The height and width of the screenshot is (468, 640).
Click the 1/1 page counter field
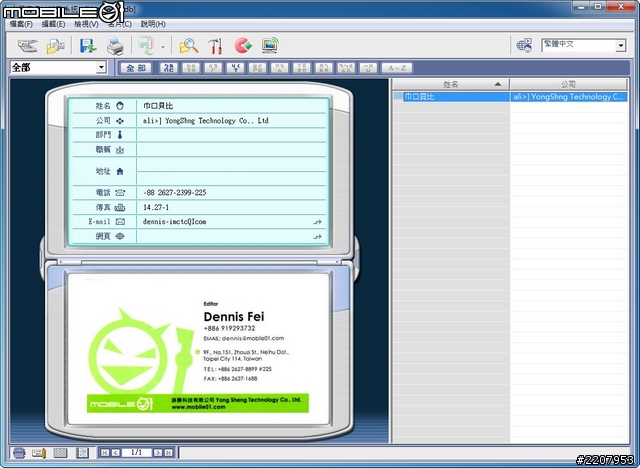pos(136,452)
